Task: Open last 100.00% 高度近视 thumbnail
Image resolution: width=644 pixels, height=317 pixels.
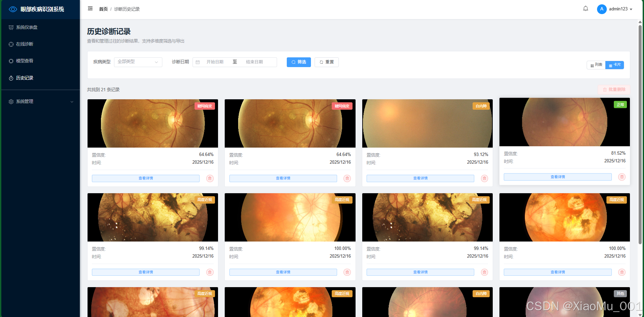Action: (565, 217)
